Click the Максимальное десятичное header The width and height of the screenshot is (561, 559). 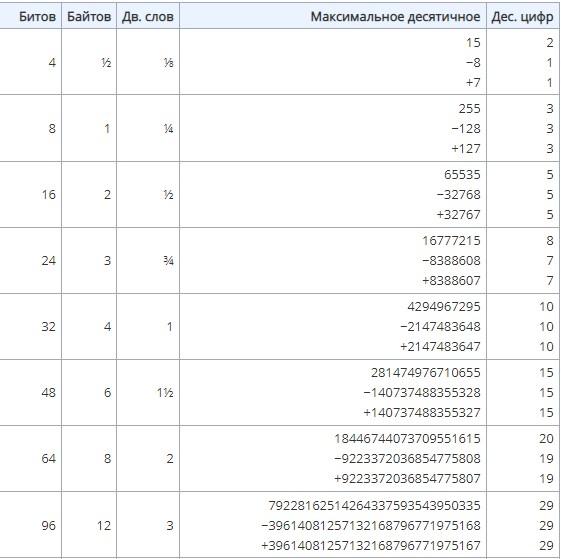click(x=395, y=16)
